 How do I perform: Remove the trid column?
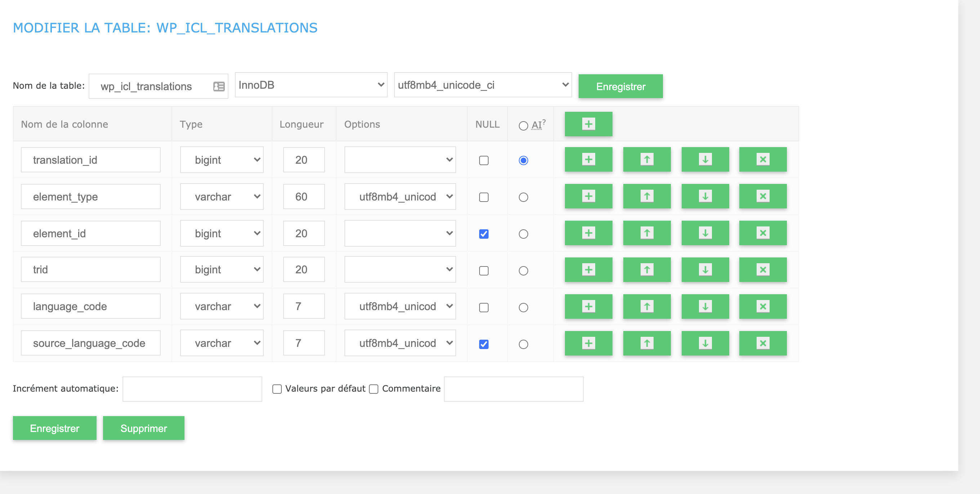pos(763,270)
